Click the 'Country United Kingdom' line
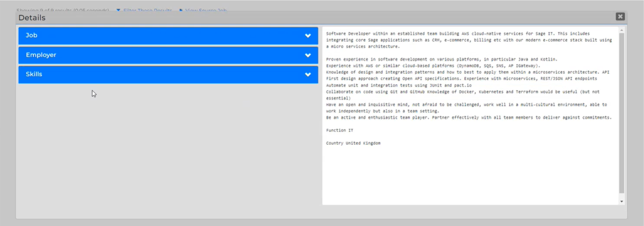The image size is (644, 226). (353, 143)
